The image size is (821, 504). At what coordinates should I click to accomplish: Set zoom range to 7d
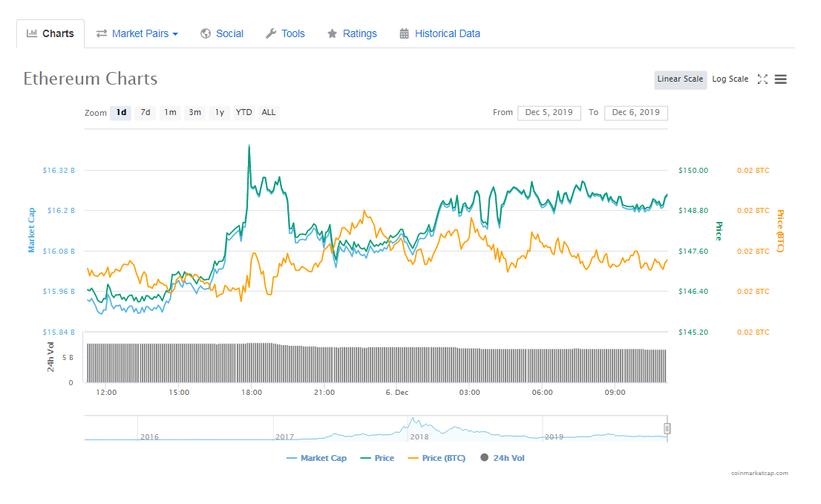point(145,113)
